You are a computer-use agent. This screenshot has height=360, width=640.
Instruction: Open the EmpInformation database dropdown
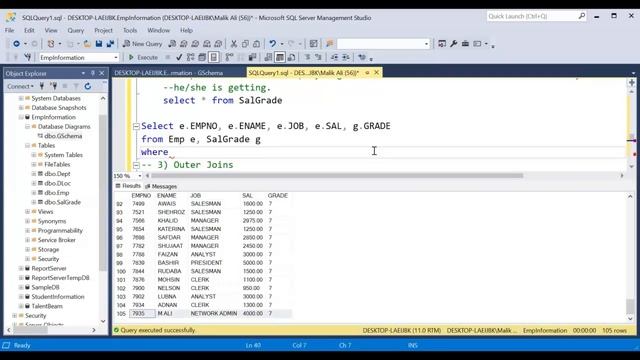tap(116, 58)
